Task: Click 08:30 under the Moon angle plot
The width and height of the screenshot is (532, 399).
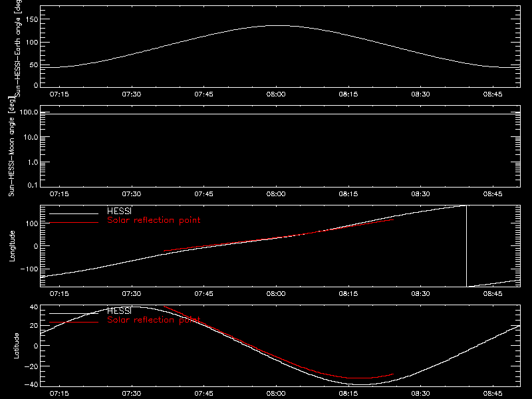Action: coord(420,194)
